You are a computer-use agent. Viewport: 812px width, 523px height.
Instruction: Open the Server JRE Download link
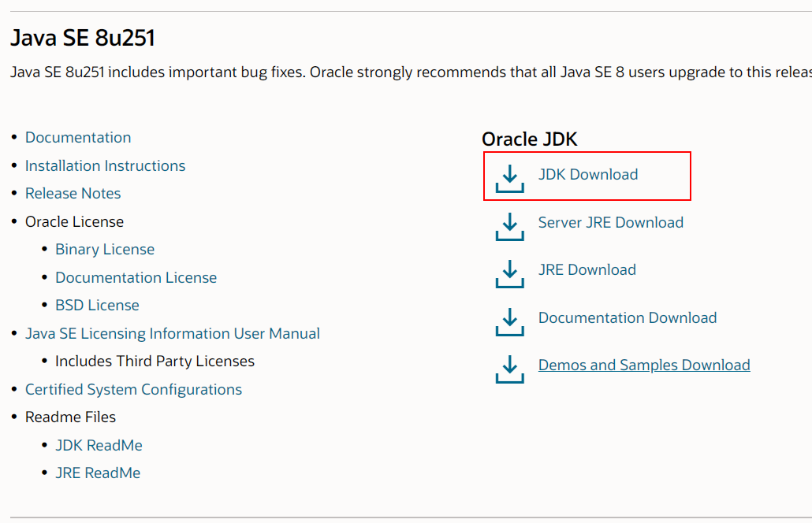pos(610,222)
